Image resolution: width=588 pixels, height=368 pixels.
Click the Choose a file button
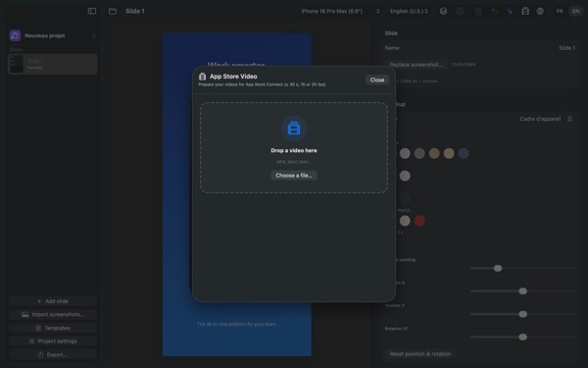click(294, 176)
